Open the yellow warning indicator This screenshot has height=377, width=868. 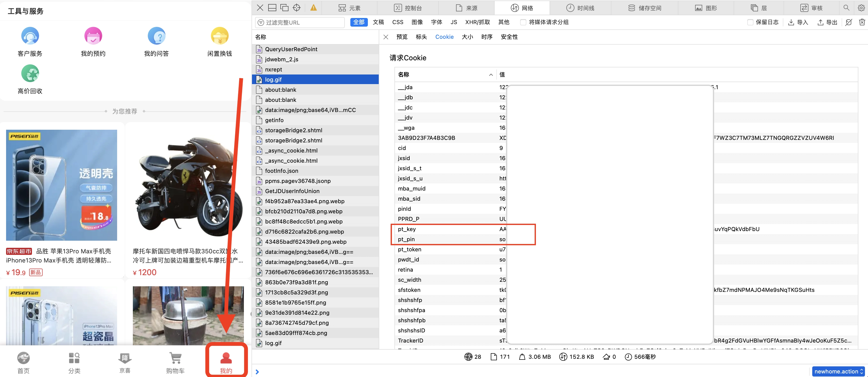[313, 8]
